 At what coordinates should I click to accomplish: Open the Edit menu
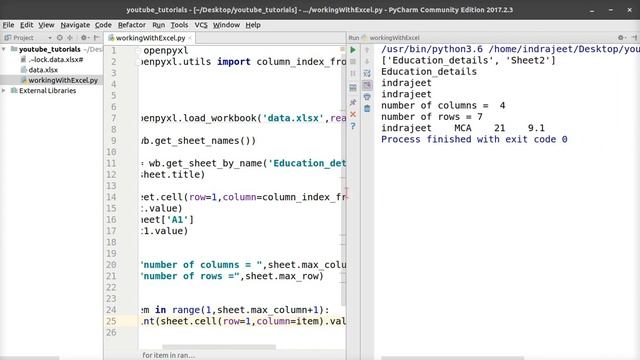27,25
